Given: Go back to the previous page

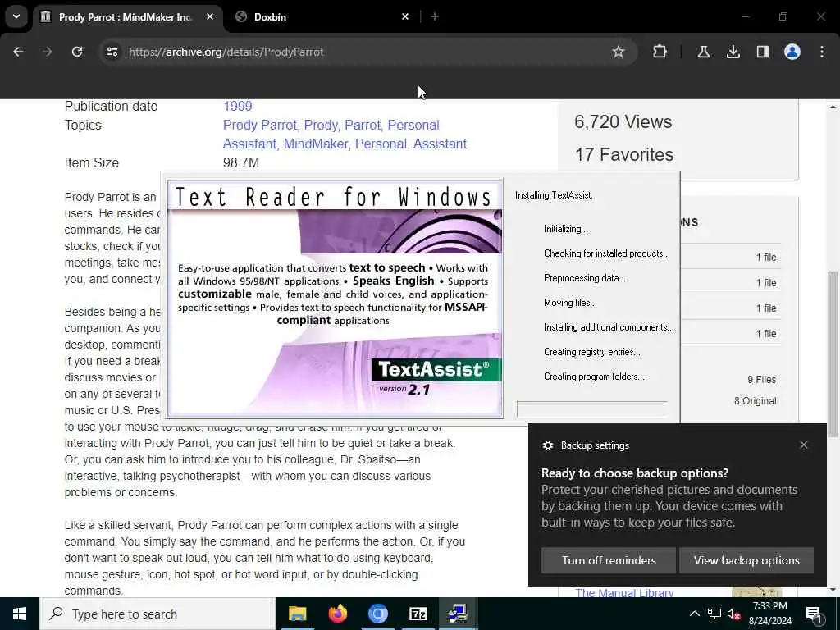Looking at the screenshot, I should click(x=18, y=52).
